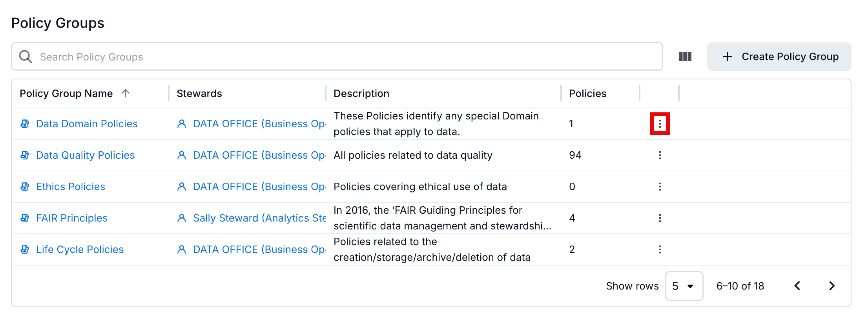The width and height of the screenshot is (868, 319).
Task: Open column chooser icon beside search
Action: click(685, 57)
